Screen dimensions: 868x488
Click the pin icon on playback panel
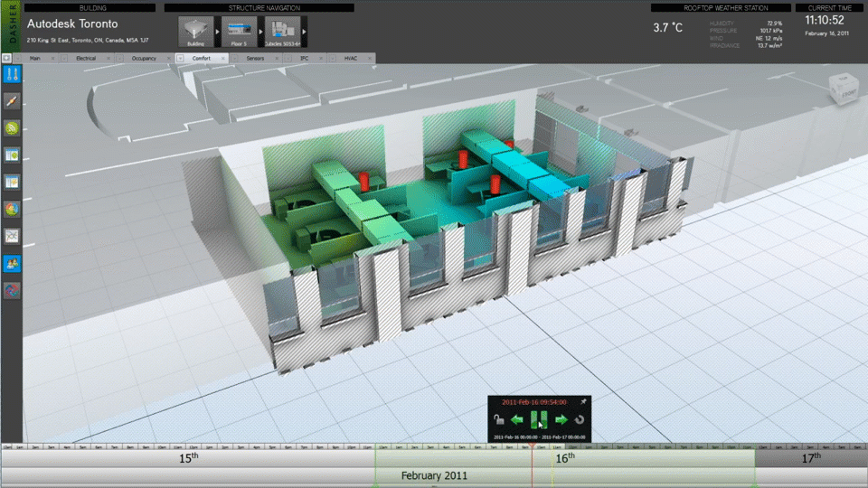[584, 401]
